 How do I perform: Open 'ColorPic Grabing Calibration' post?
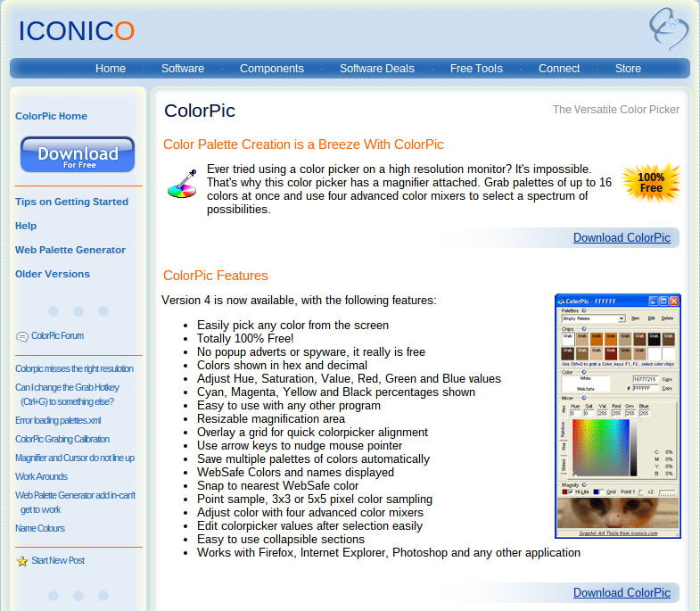click(x=62, y=440)
